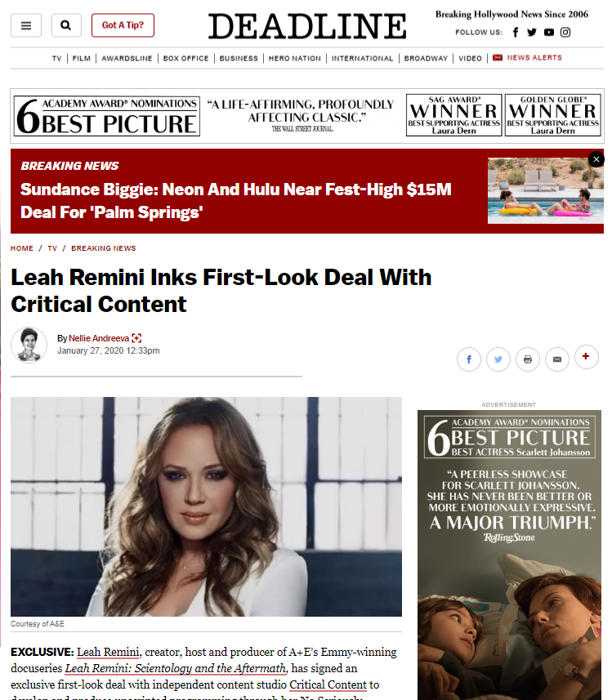Open Deadline's Facebook page in header
Screen dimensions: 612x700
516,32
